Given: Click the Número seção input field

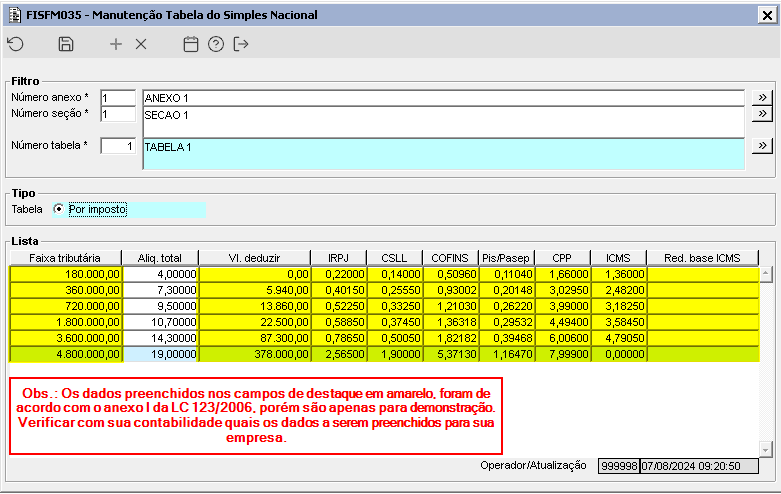Looking at the screenshot, I should [118, 115].
